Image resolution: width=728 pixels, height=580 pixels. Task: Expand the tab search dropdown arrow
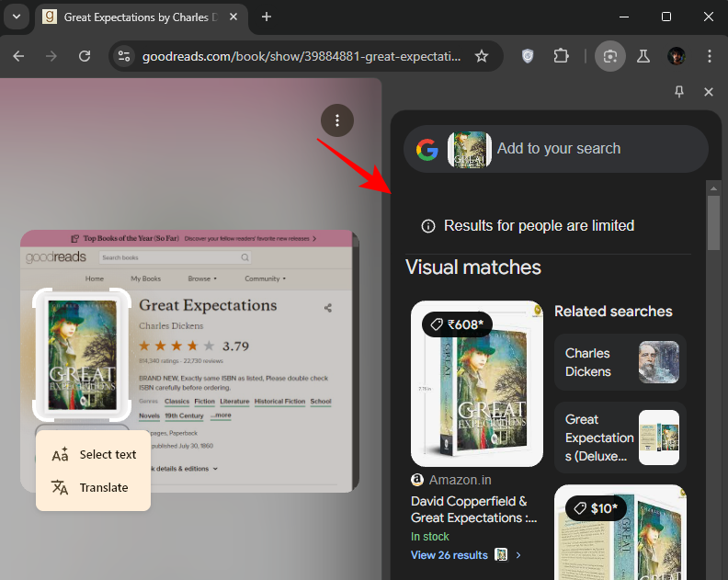pyautogui.click(x=16, y=17)
